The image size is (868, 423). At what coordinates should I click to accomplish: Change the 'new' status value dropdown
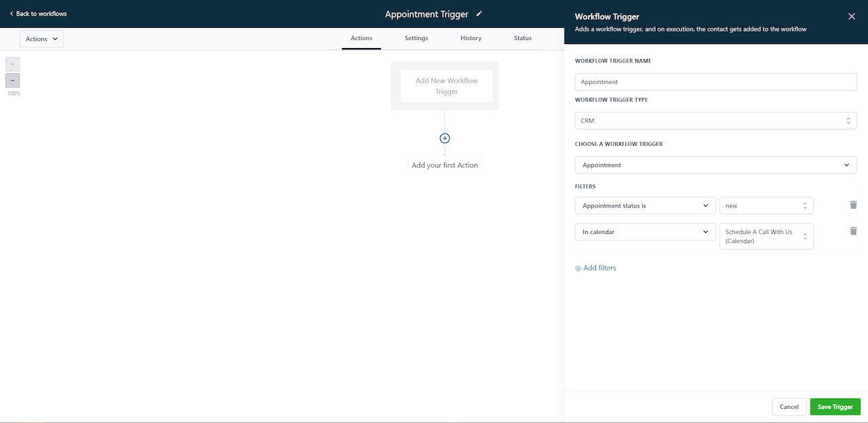pyautogui.click(x=766, y=205)
